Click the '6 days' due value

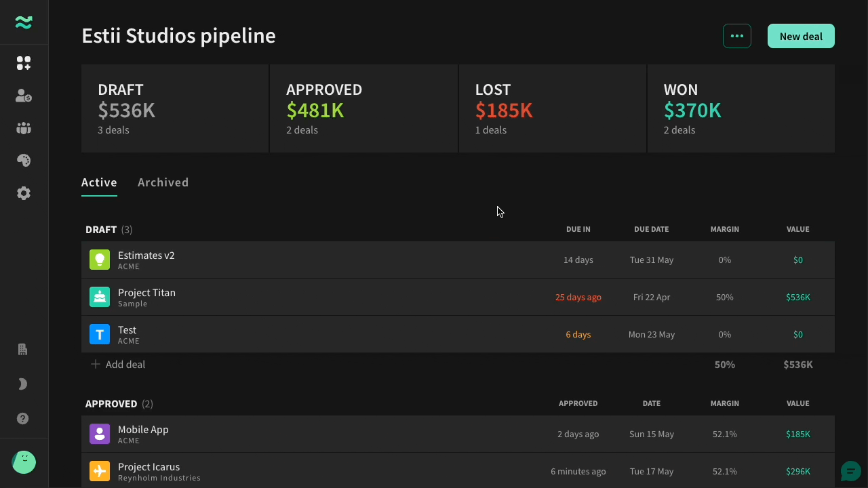578,334
